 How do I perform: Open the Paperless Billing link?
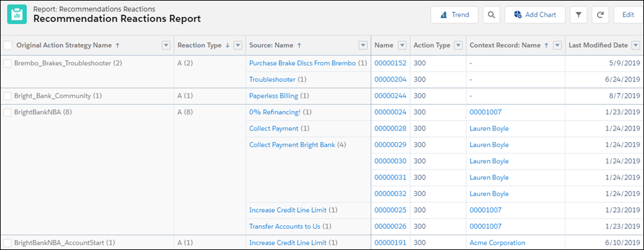(274, 96)
